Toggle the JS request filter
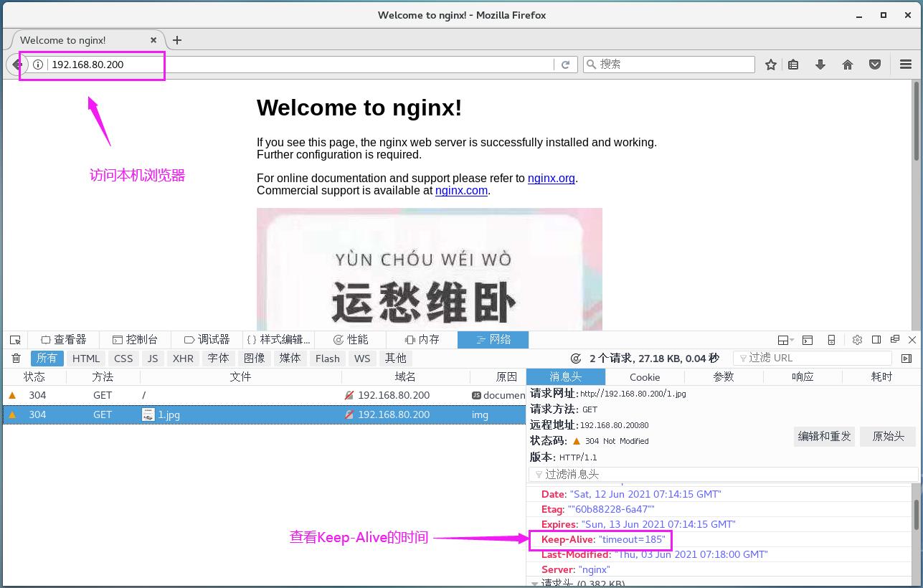 [x=153, y=358]
